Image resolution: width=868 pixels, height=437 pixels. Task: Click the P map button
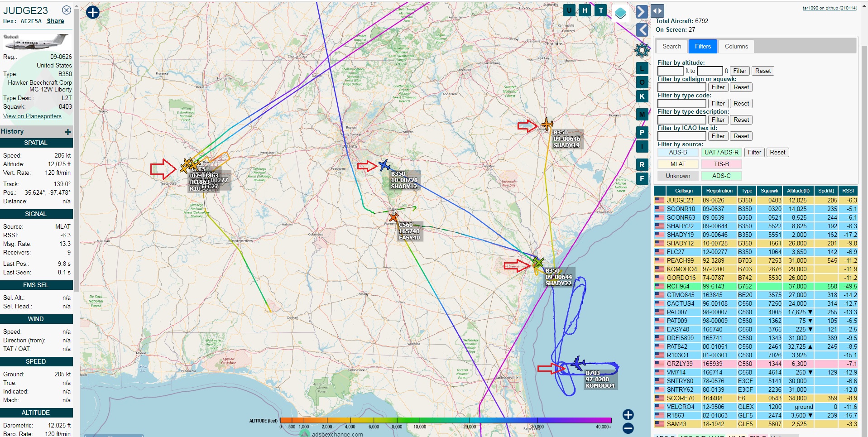(642, 132)
